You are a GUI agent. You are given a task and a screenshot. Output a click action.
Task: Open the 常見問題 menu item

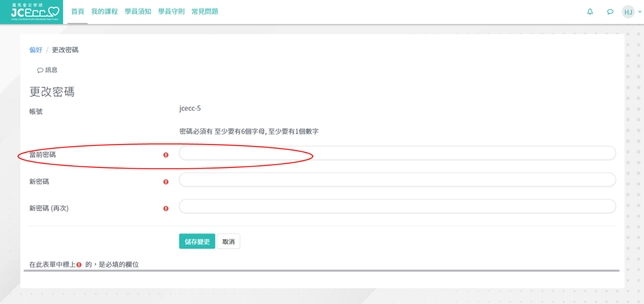(204, 12)
